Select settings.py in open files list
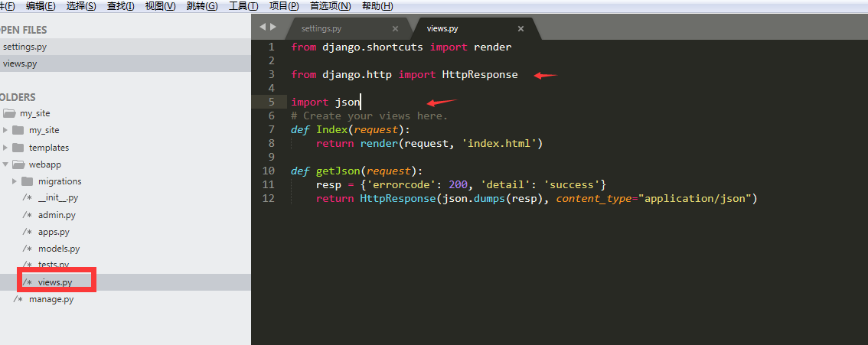Image resolution: width=868 pixels, height=345 pixels. [125, 47]
